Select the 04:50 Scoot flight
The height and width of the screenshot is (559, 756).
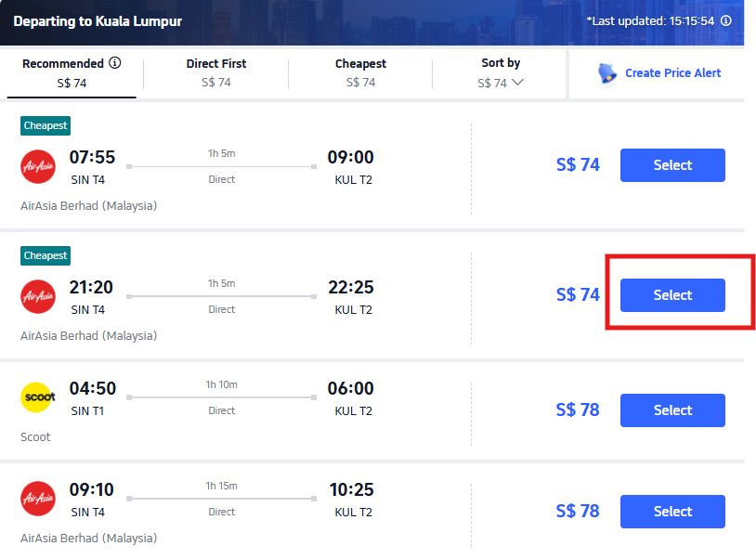(x=671, y=409)
